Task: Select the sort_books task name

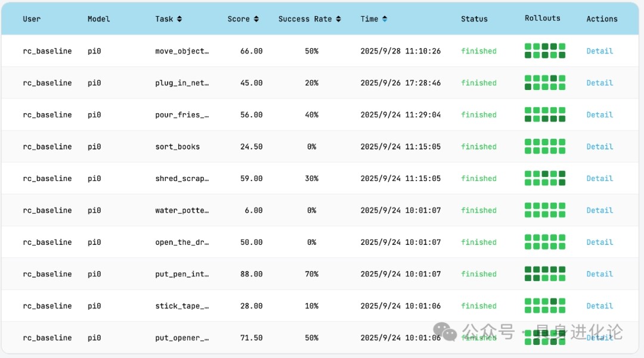Action: pos(177,147)
